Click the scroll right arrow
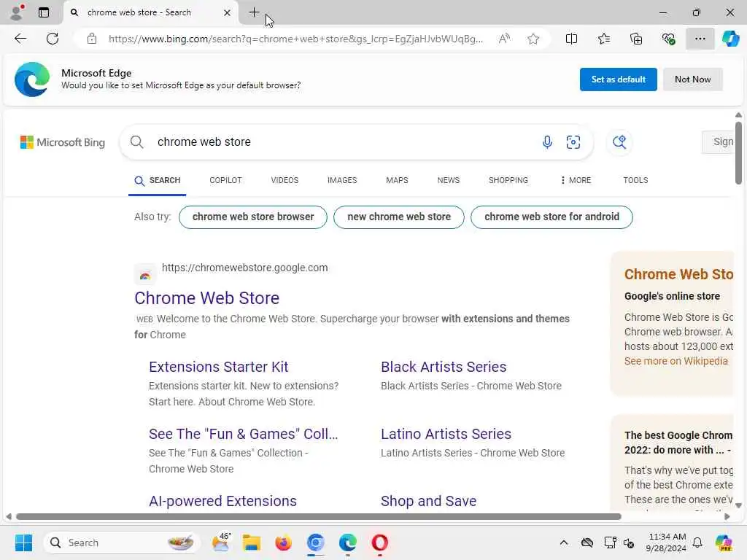This screenshot has width=747, height=560. point(727,517)
